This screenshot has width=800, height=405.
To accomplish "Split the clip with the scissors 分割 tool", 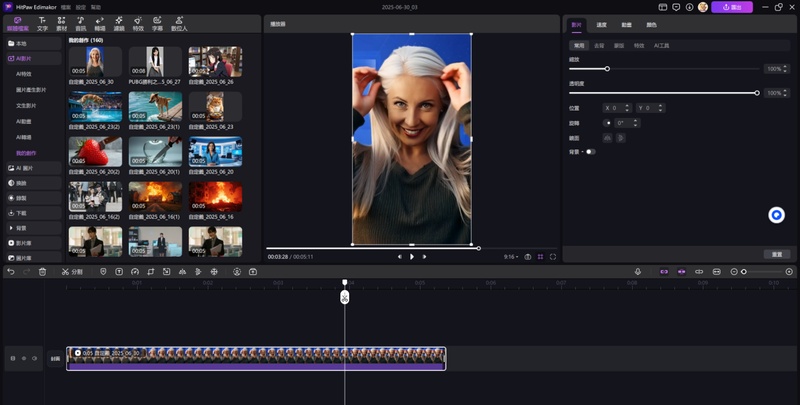I will coord(72,272).
